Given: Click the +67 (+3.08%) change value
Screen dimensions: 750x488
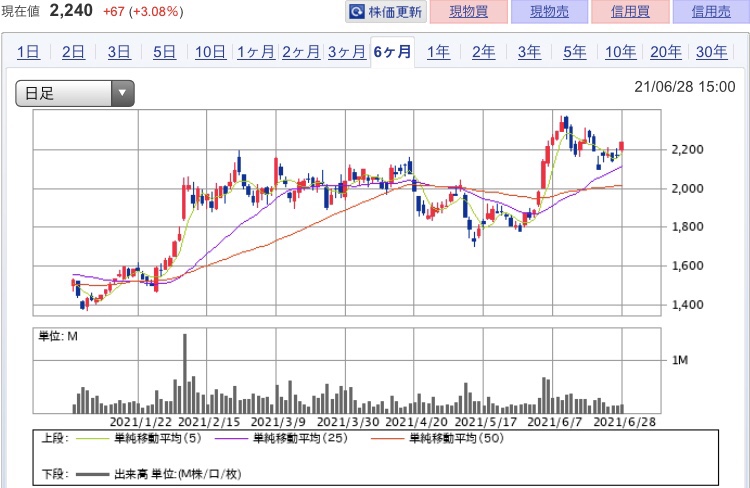Looking at the screenshot, I should (143, 11).
